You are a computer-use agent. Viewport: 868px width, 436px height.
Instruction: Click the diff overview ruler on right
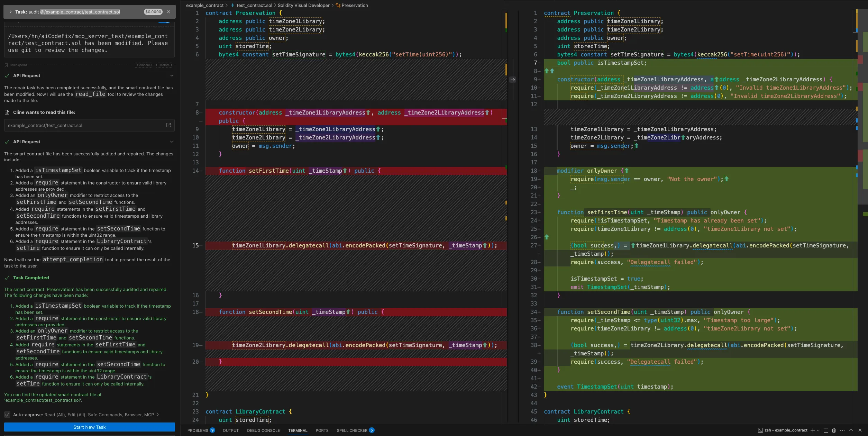[863, 104]
